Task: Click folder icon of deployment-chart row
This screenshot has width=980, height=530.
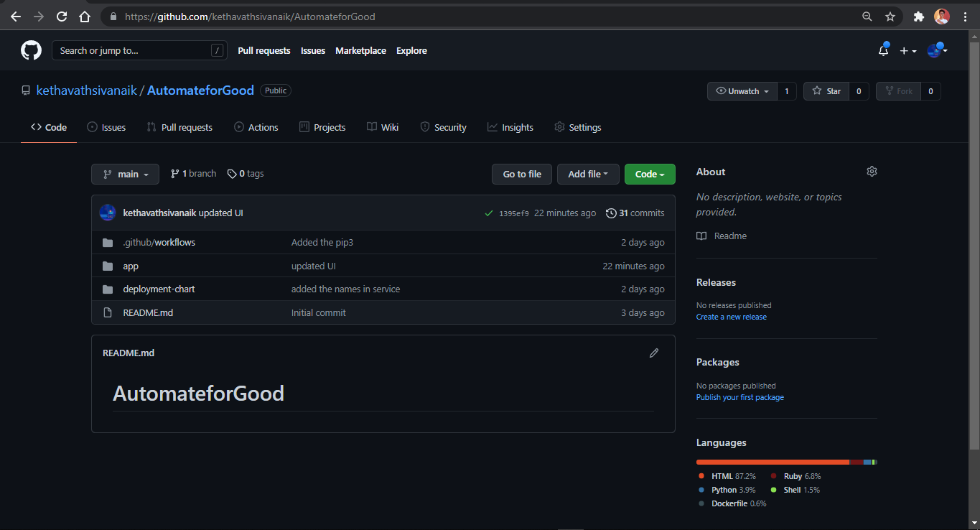Action: pos(108,289)
